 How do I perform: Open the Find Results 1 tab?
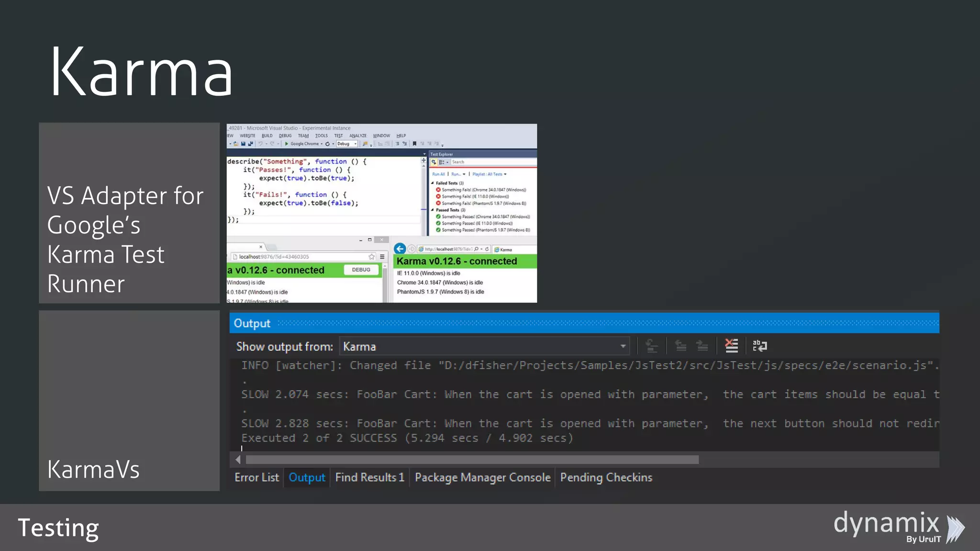click(369, 477)
